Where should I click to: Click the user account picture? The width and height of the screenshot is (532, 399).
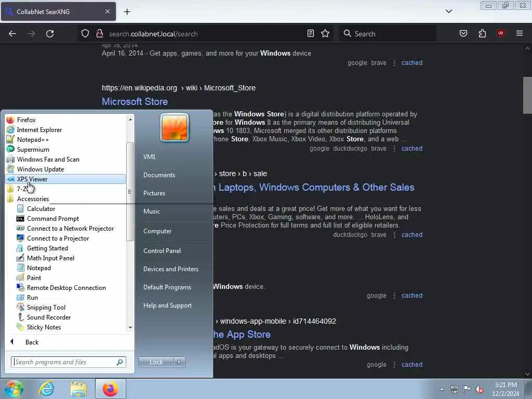tap(175, 128)
